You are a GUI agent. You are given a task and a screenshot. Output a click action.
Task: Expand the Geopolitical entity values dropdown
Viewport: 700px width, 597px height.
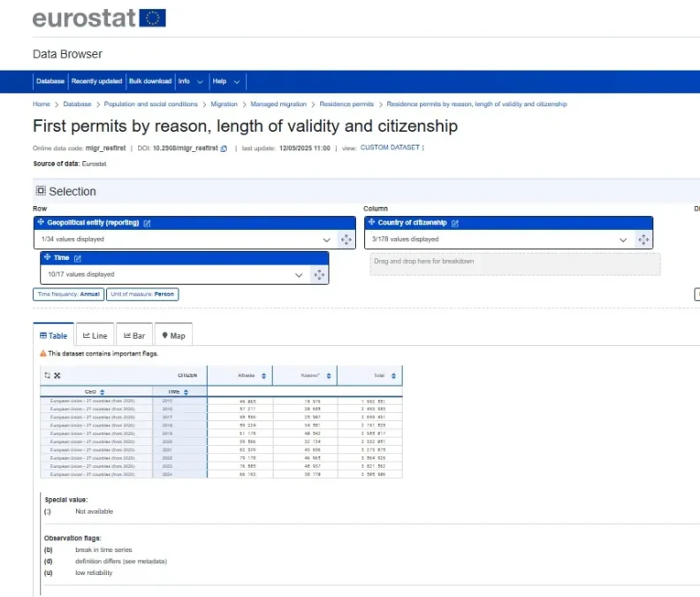(x=326, y=240)
